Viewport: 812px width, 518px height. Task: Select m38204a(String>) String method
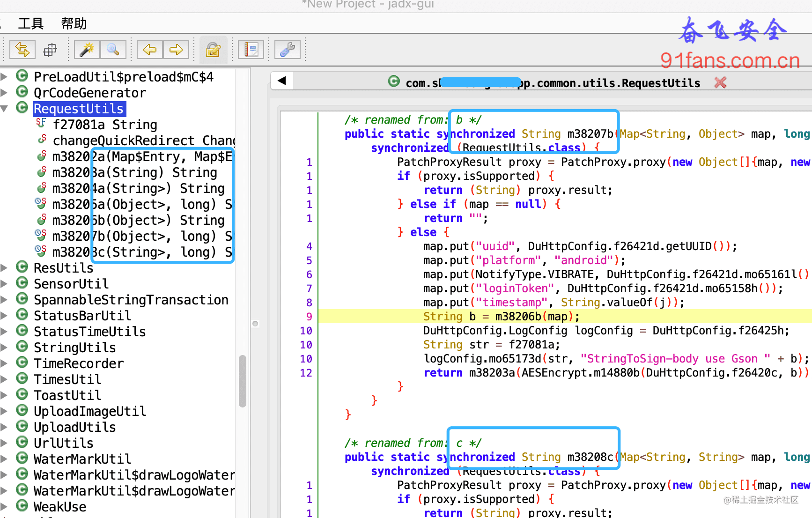[x=139, y=188]
